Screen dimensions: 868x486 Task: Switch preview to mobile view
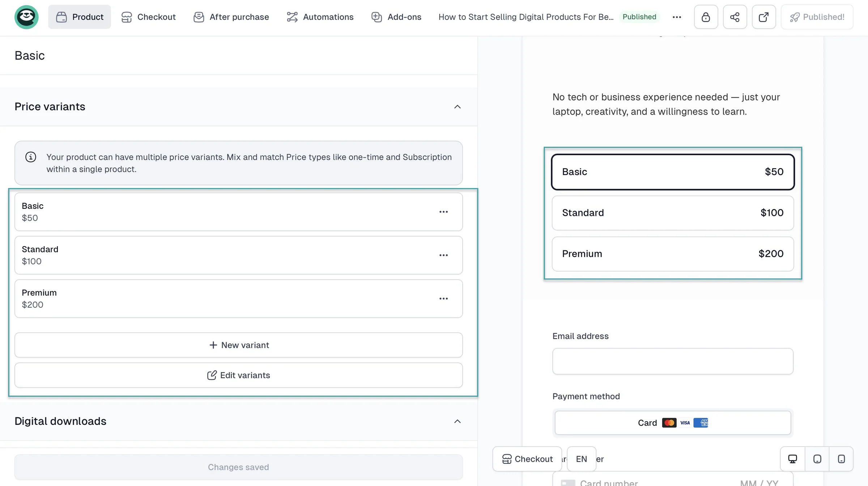pos(841,459)
